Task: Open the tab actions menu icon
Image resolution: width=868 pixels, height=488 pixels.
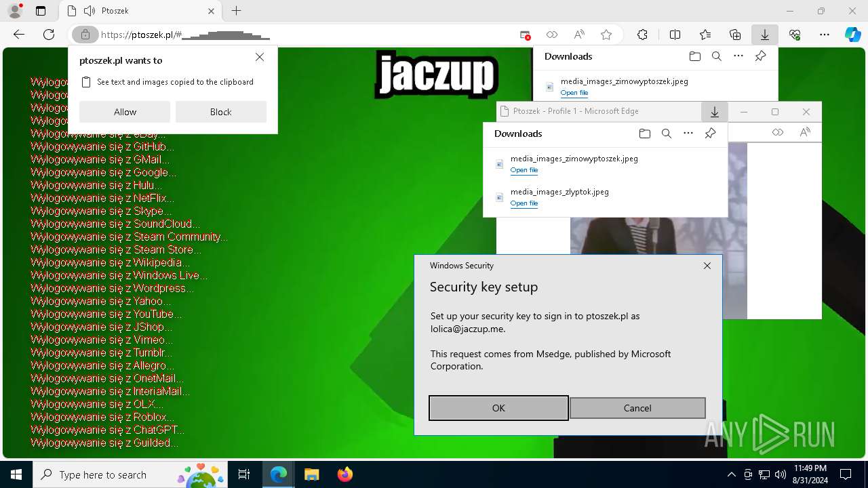Action: (x=41, y=11)
